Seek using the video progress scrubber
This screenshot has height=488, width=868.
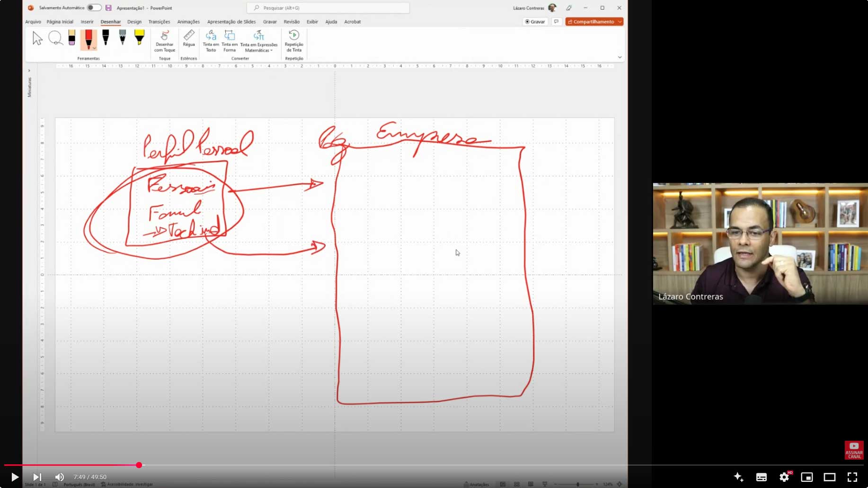(139, 465)
